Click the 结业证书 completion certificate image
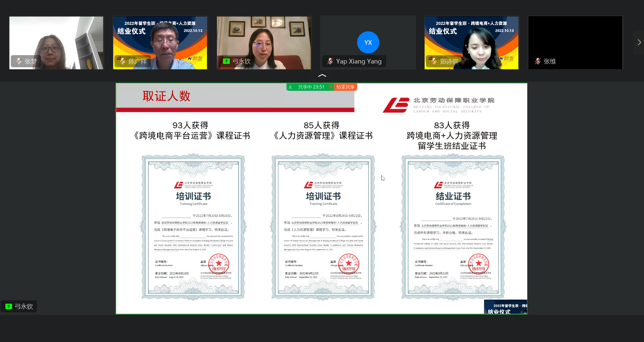 (453, 227)
